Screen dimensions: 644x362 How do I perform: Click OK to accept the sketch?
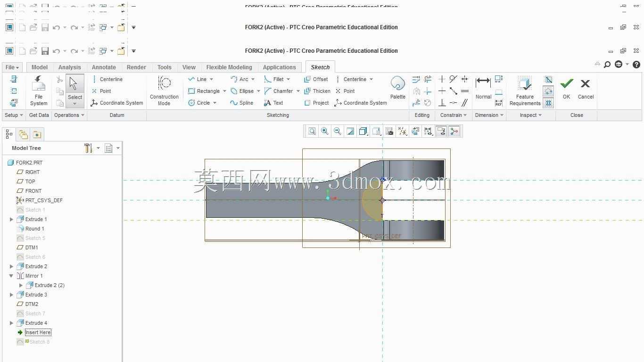[566, 89]
